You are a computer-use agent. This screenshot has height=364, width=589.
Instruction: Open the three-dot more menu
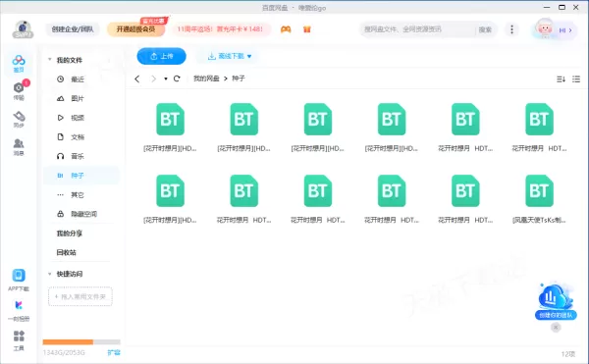click(x=511, y=29)
